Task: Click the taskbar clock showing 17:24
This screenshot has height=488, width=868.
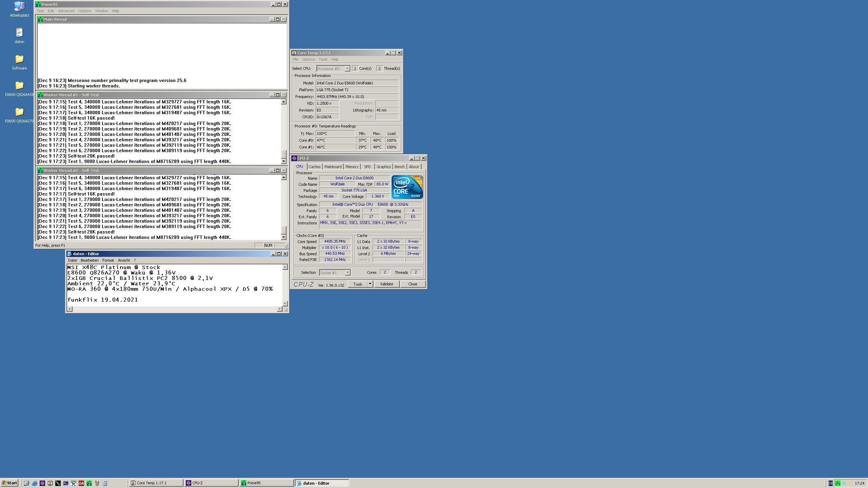Action: [x=859, y=483]
